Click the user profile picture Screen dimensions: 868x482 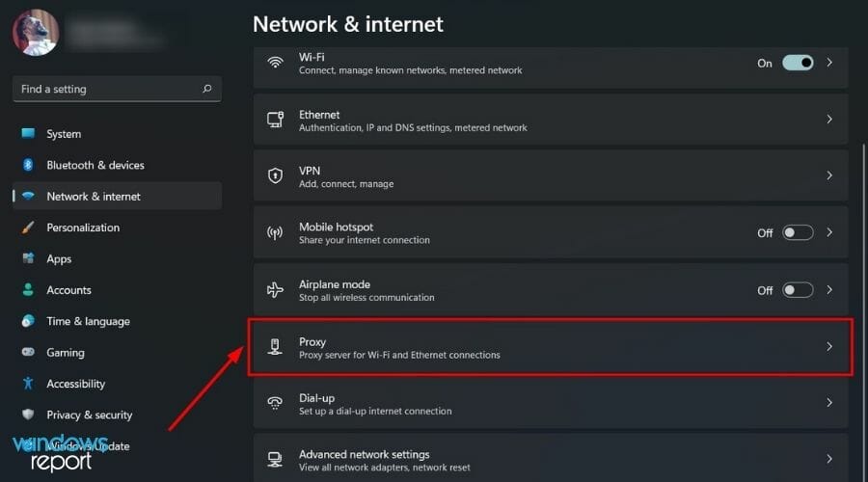[x=36, y=32]
